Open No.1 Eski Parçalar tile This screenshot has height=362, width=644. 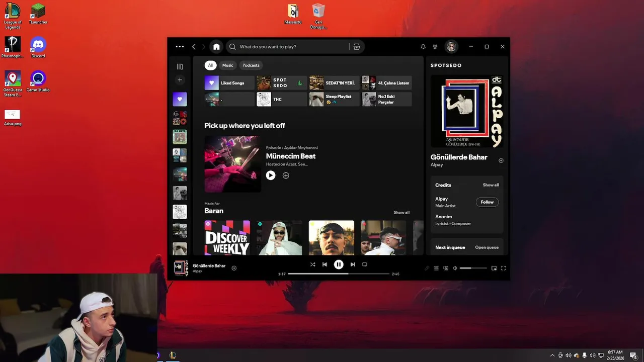click(386, 99)
